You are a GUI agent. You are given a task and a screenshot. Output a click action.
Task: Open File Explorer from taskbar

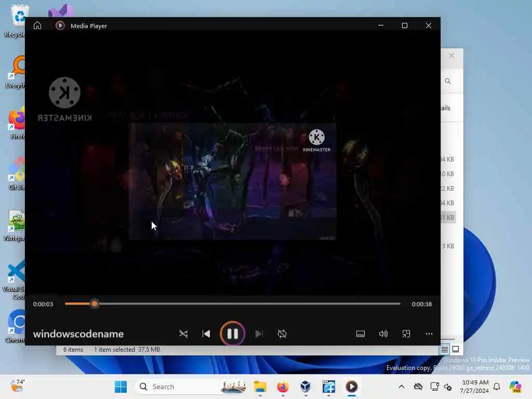(x=260, y=387)
